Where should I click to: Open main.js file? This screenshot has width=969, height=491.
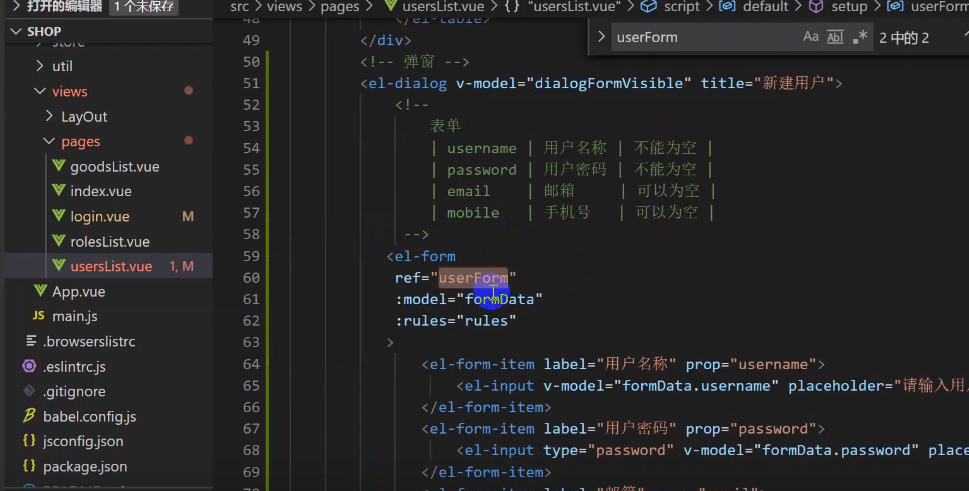click(x=75, y=316)
